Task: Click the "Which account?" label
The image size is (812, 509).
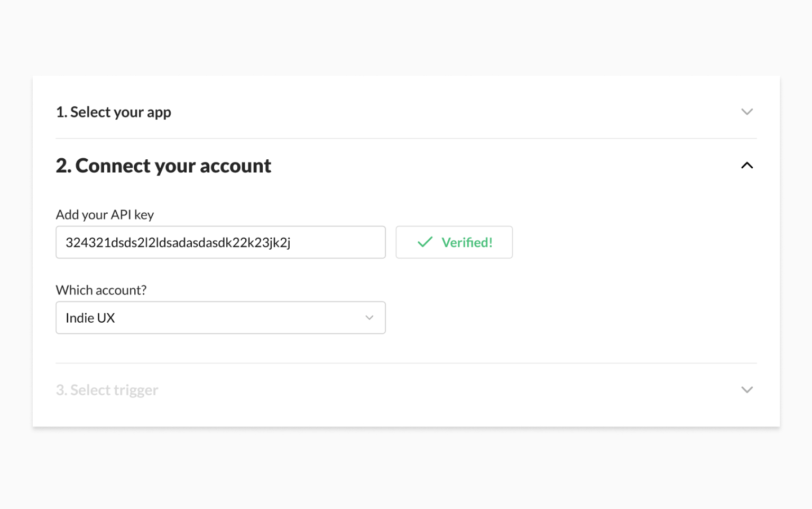Action: tap(101, 290)
